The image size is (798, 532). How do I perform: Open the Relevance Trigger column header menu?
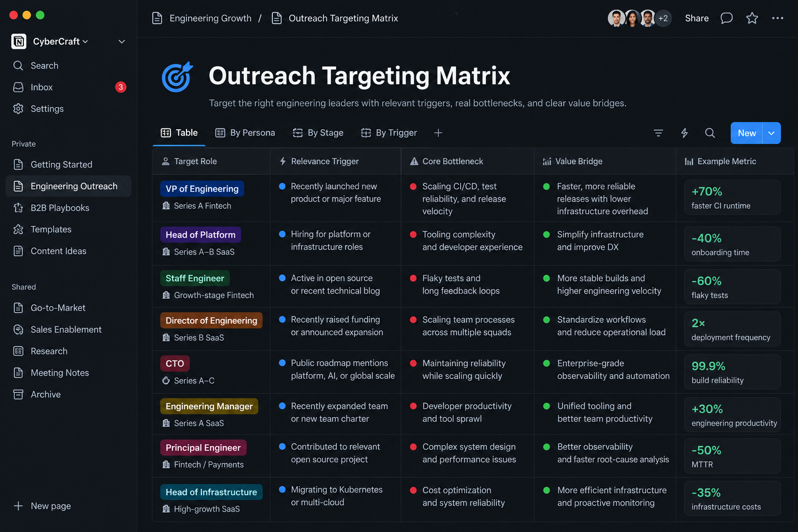(336, 162)
